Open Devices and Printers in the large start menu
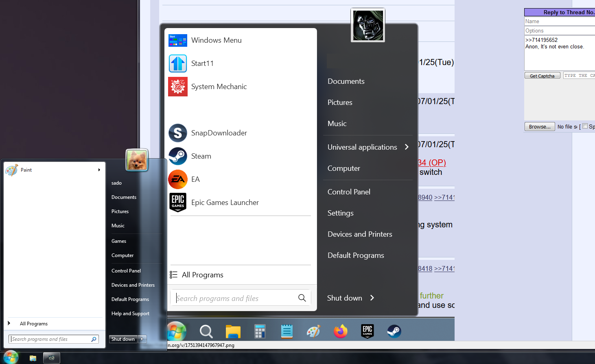Image resolution: width=595 pixels, height=364 pixels. [360, 234]
